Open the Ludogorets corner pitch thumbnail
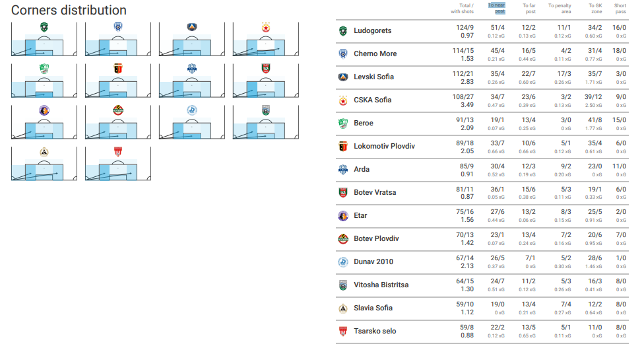 click(44, 39)
